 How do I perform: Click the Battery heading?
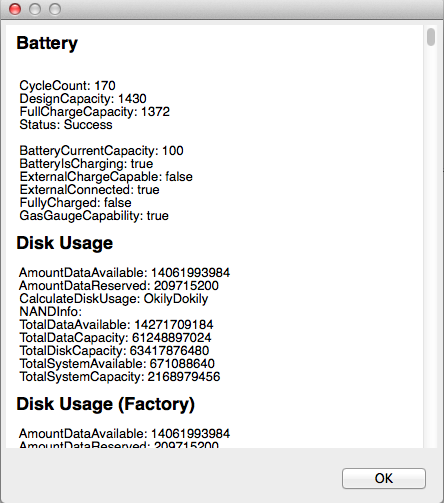click(x=47, y=43)
